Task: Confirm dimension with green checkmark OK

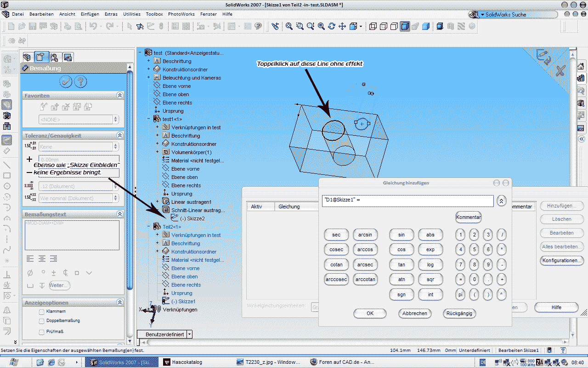Action: coord(66,82)
